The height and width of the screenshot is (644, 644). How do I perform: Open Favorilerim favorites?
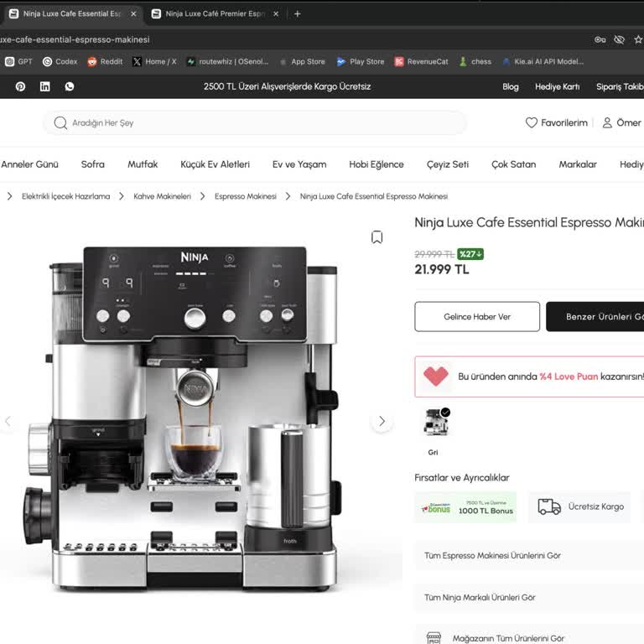[557, 122]
